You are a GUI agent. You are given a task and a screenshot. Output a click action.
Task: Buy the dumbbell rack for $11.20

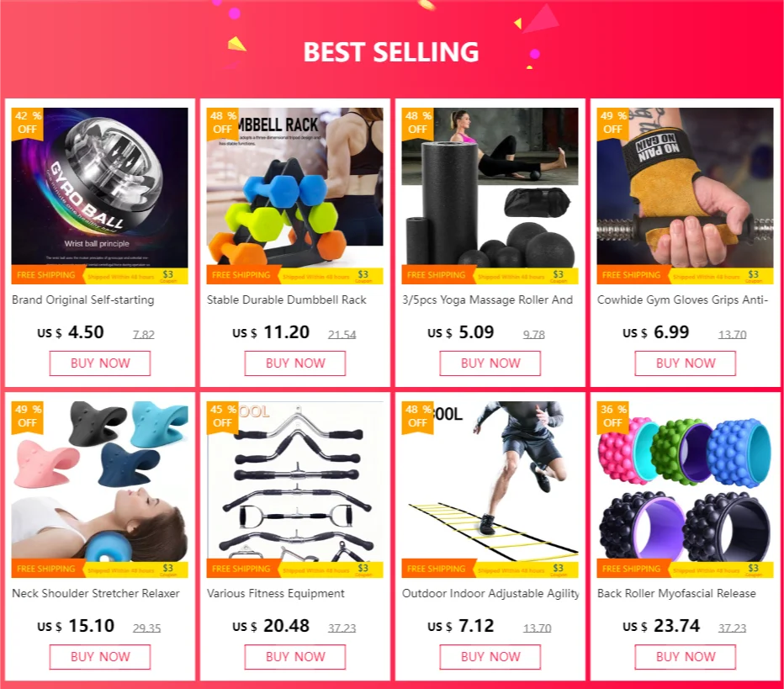[295, 363]
